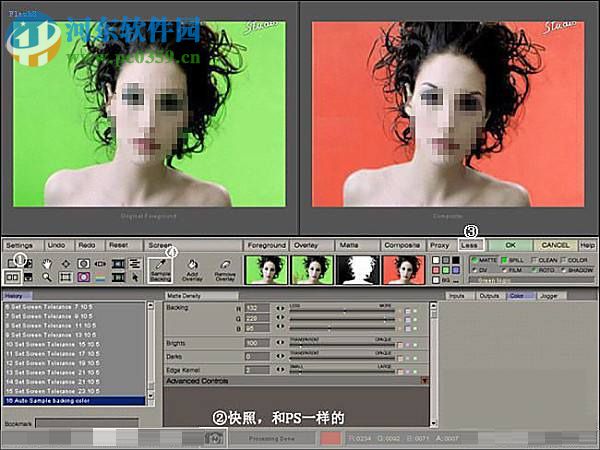Click the crop frame box icon
The image size is (600, 450).
pyautogui.click(x=66, y=277)
